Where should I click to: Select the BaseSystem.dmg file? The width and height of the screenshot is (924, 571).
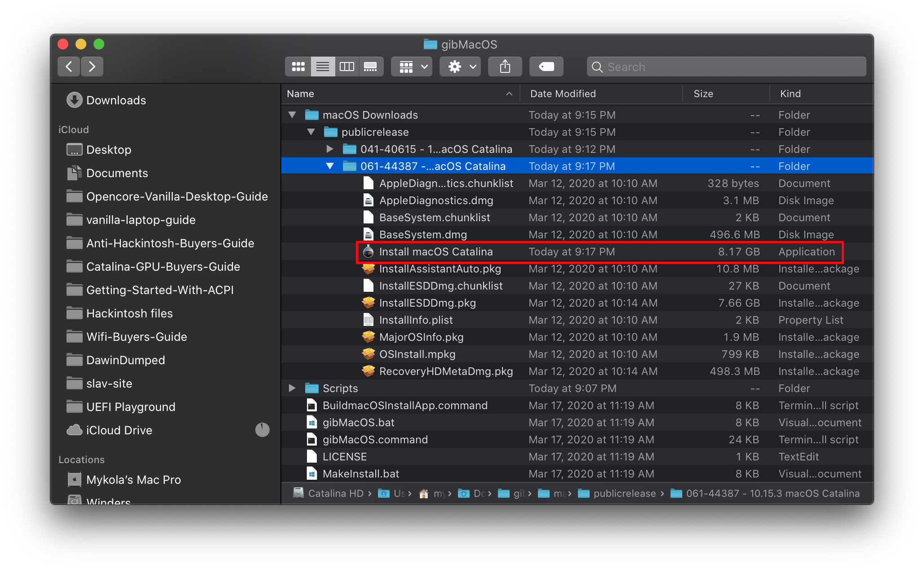tap(577, 234)
